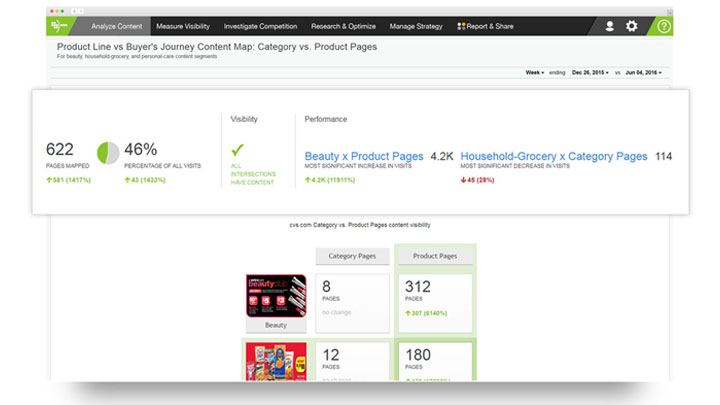Expand the Jun 04, 2016 comparison dropdown

click(x=643, y=73)
